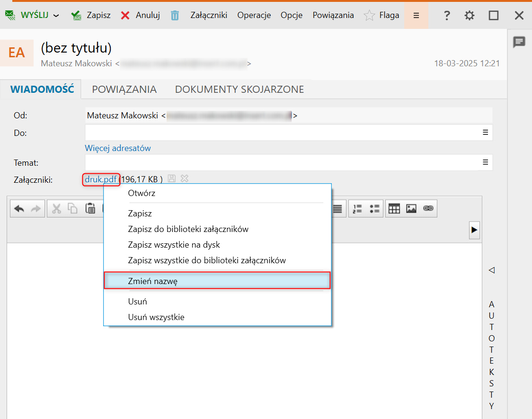Image resolution: width=532 pixels, height=419 pixels.
Task: Open the highlighted hamburger menu in toolbar
Action: tap(417, 15)
